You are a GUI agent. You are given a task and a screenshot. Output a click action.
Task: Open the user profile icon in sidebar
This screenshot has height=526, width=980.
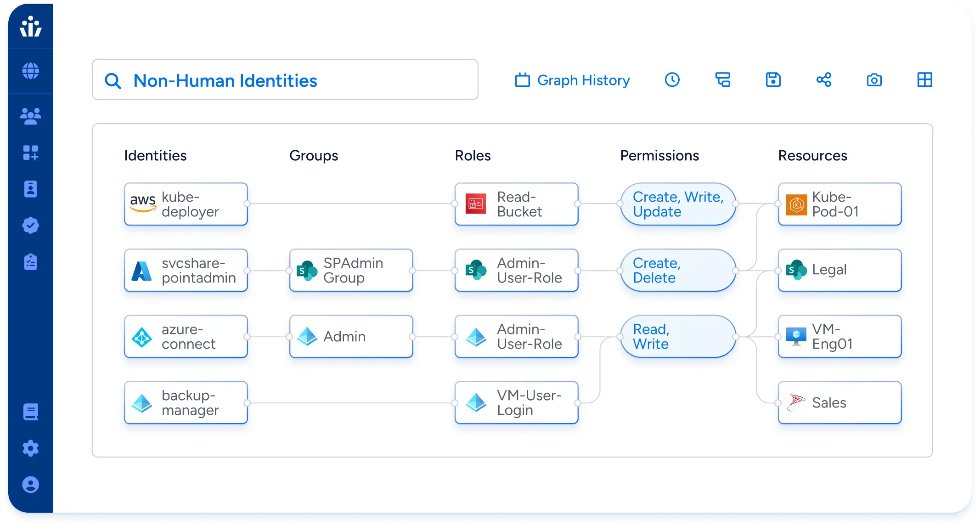30,485
